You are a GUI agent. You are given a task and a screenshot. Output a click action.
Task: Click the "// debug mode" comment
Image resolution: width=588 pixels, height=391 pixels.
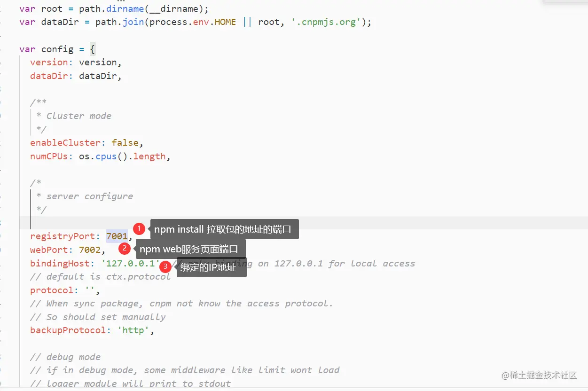tap(65, 357)
